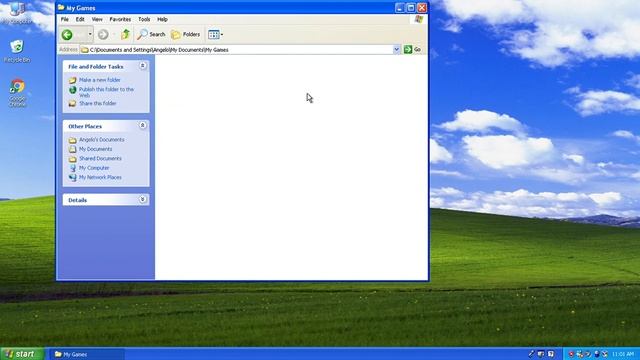The image size is (640, 360).
Task: Select the My Computer desktop icon
Action: 17,12
